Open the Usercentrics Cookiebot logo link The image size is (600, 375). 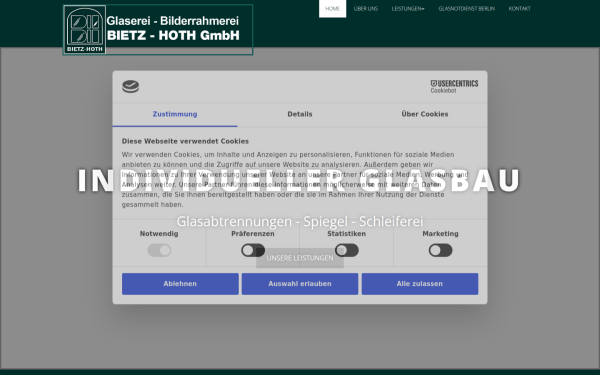click(454, 86)
